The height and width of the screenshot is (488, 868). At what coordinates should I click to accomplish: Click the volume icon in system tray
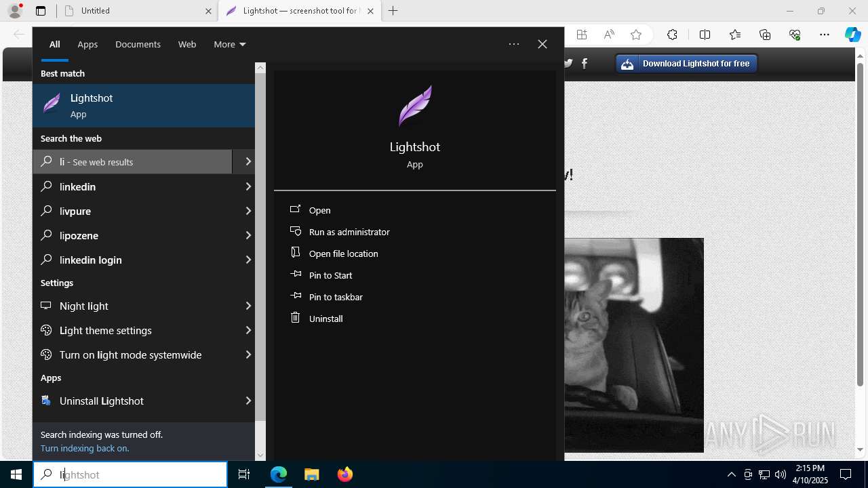781,474
